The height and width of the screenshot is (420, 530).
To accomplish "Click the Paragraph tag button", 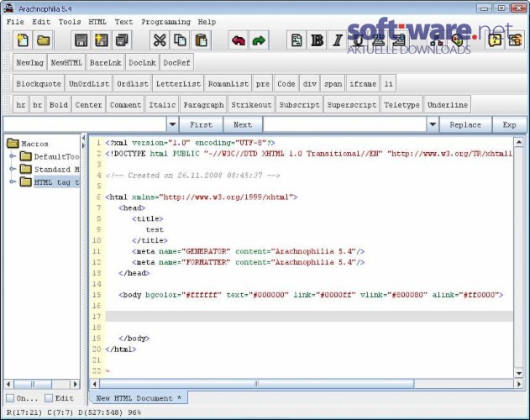I will (204, 104).
